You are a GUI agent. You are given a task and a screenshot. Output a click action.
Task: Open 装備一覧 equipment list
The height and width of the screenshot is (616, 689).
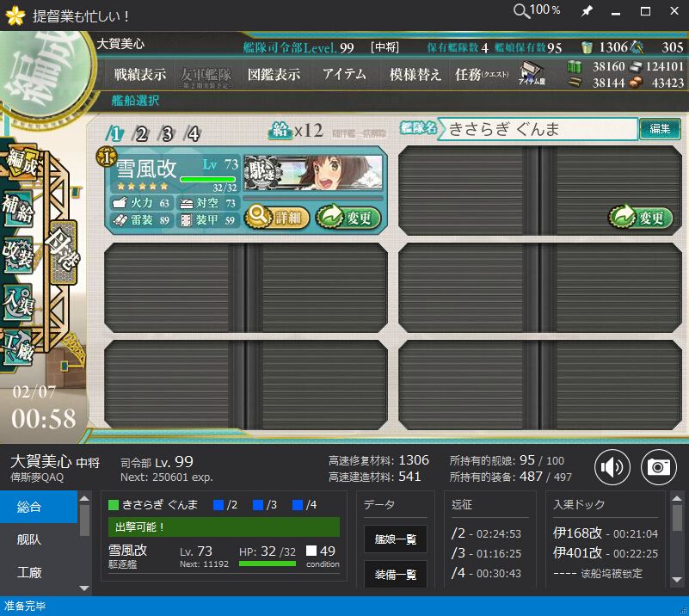[x=395, y=574]
